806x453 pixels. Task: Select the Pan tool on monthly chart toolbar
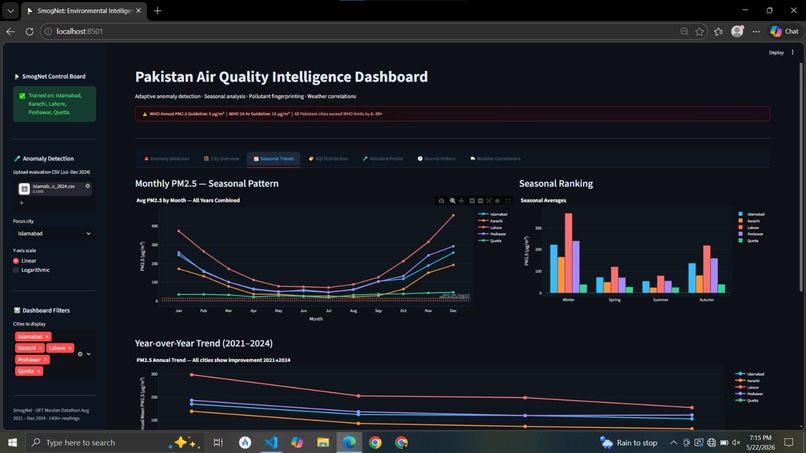click(461, 201)
